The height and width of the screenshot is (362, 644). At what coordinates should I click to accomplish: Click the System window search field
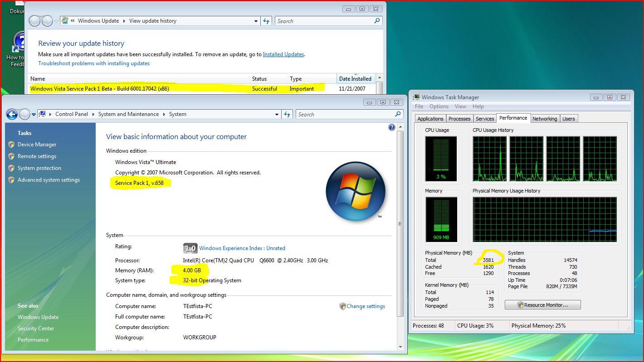(x=345, y=114)
